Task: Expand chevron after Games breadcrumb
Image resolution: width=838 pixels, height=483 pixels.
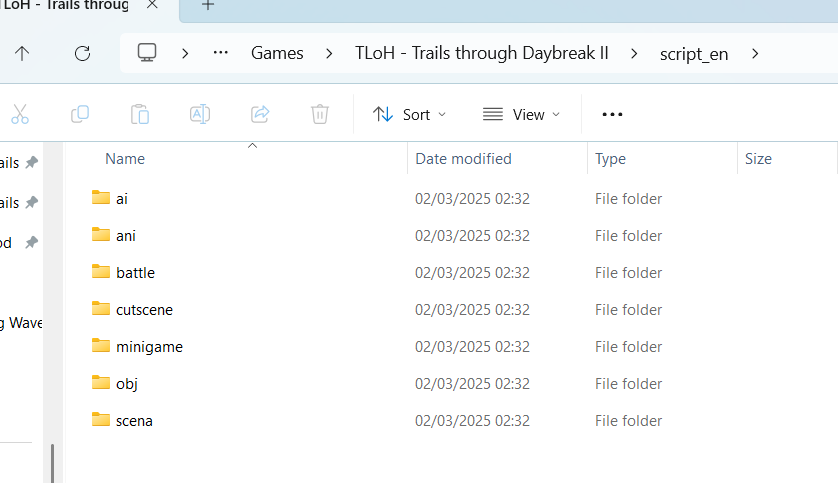Action: click(x=329, y=53)
